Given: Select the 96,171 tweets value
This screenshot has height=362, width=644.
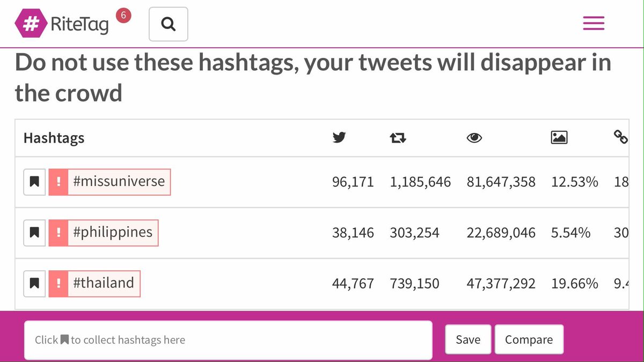Looking at the screenshot, I should point(353,182).
